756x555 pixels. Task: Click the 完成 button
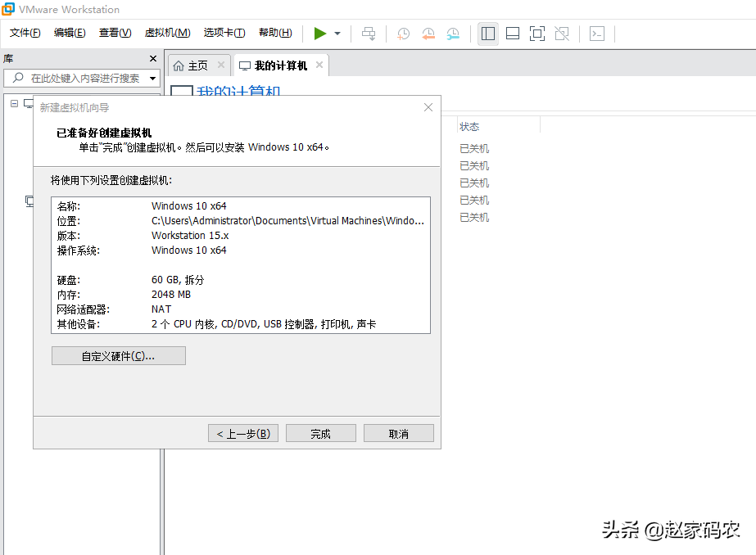tap(320, 434)
